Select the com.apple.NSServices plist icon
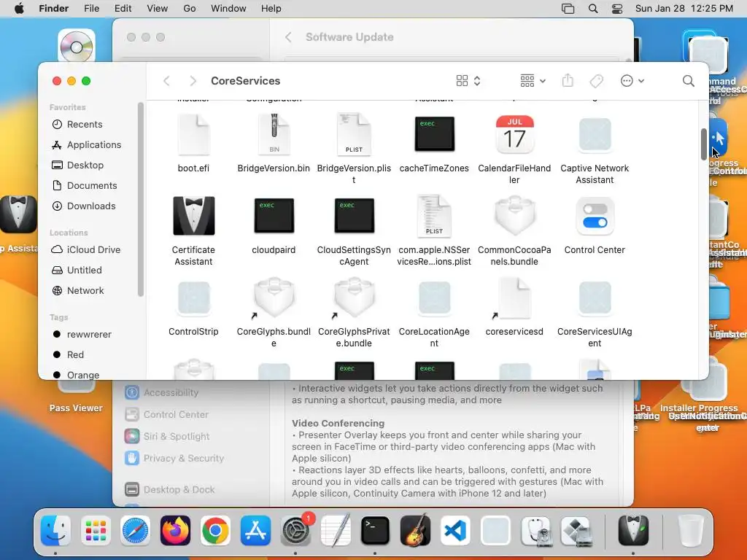Image resolution: width=747 pixels, height=560 pixels. tap(434, 216)
